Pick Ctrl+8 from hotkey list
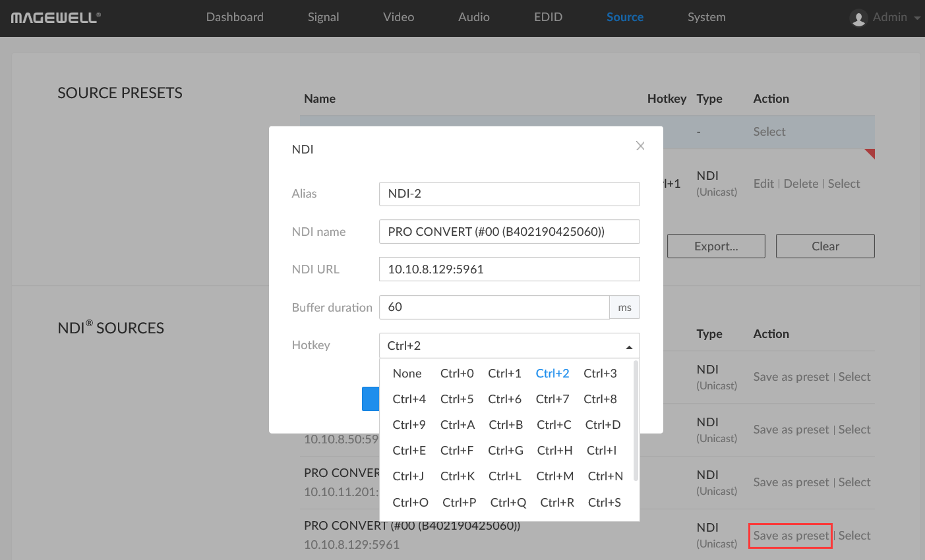This screenshot has width=925, height=560. tap(600, 399)
